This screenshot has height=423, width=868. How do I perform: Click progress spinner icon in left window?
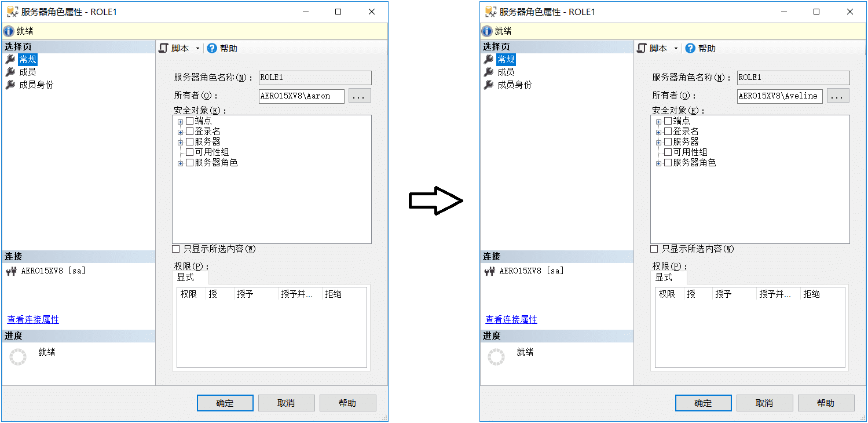(18, 357)
